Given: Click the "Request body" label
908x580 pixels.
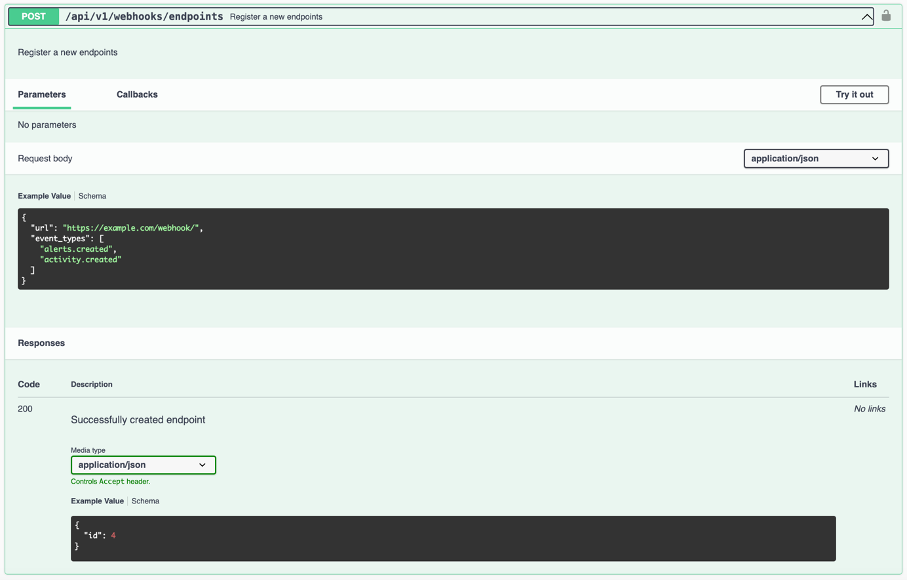Looking at the screenshot, I should 45,159.
